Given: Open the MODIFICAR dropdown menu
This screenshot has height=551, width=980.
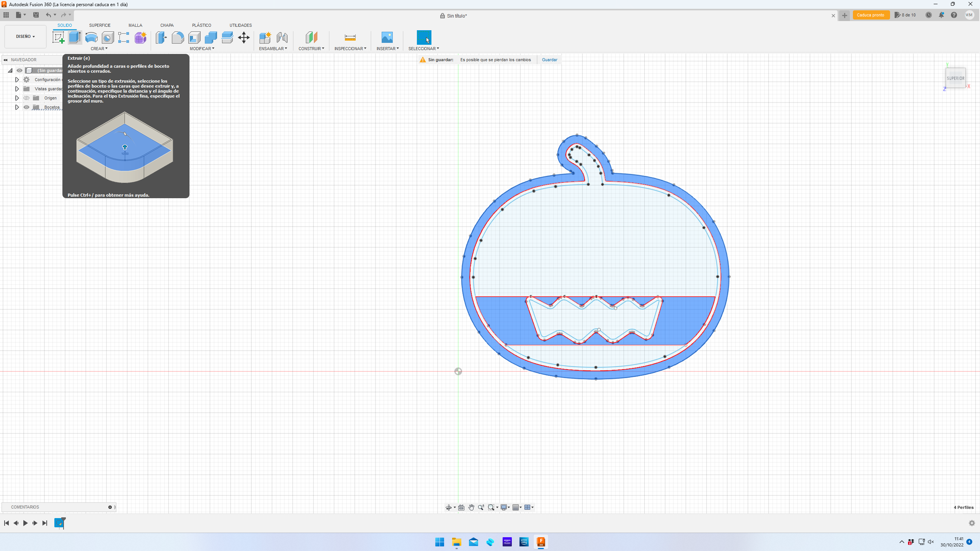Looking at the screenshot, I should [x=202, y=49].
